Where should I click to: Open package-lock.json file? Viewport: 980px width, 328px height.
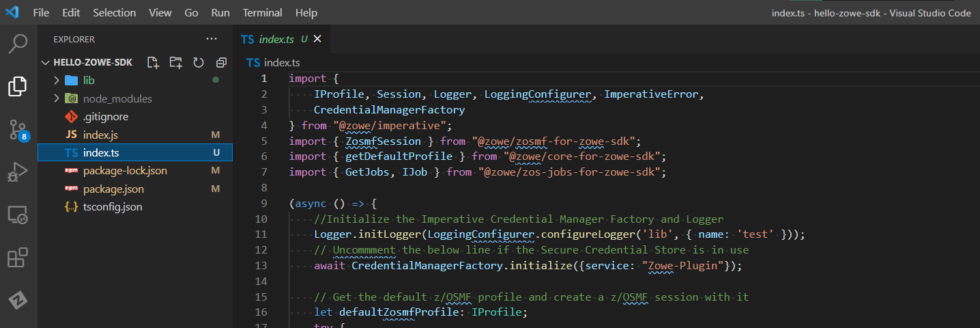(x=125, y=170)
